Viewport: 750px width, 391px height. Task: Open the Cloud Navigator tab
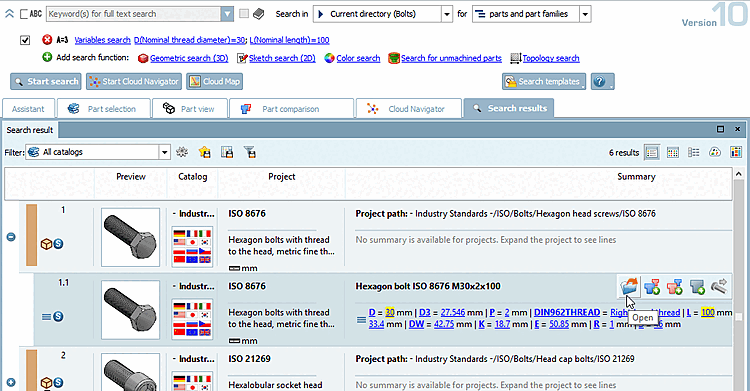tap(409, 109)
